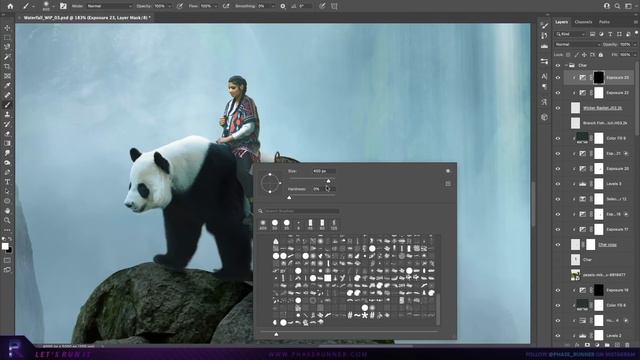Select the Healing Brush tool
The image size is (640, 360).
coord(7,95)
